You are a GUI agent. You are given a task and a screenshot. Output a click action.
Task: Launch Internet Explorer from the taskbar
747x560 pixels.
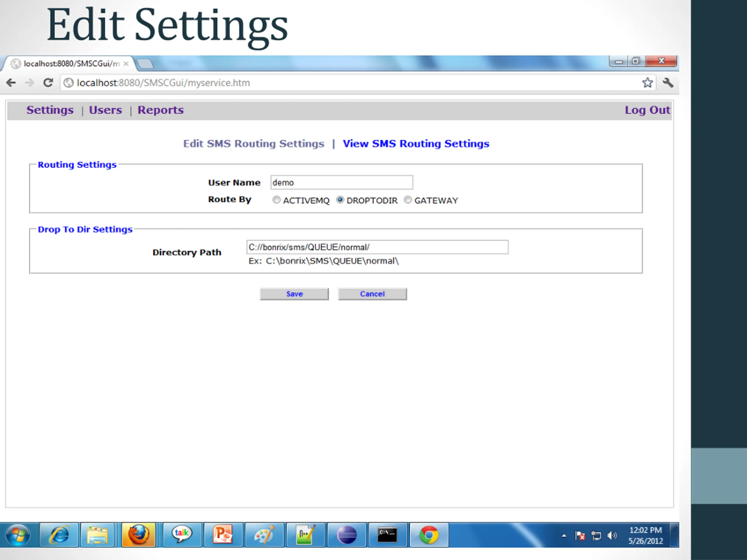click(59, 535)
